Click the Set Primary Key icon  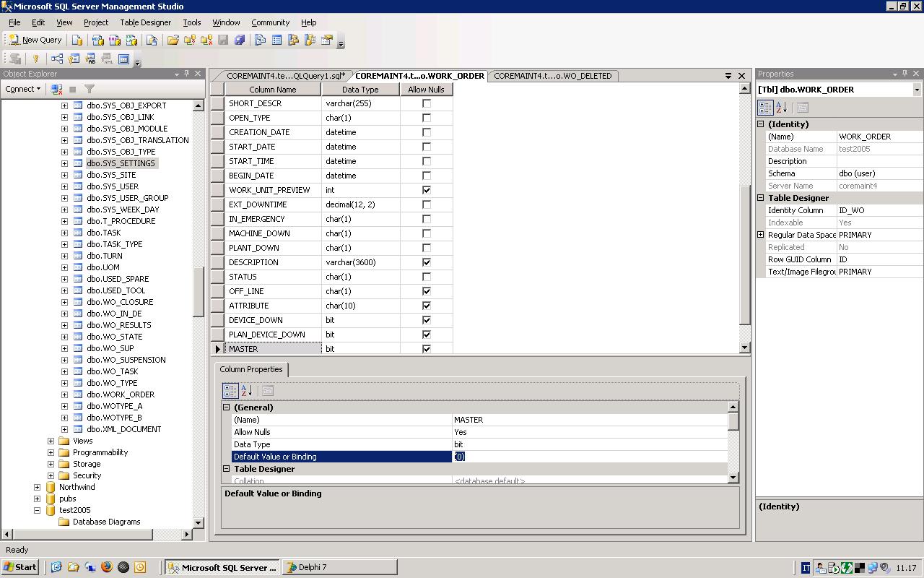[35, 59]
